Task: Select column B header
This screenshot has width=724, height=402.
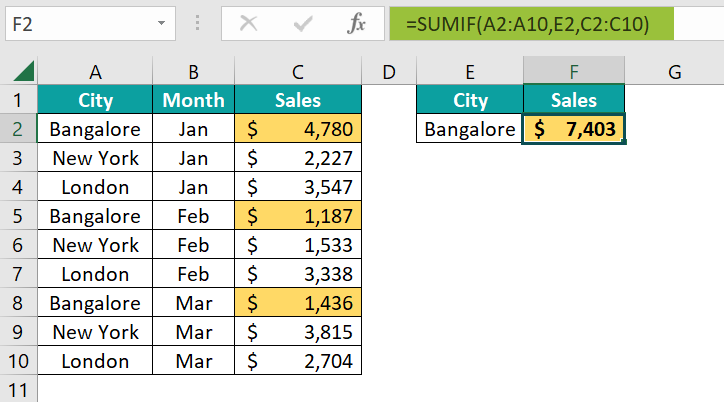Action: pyautogui.click(x=193, y=72)
